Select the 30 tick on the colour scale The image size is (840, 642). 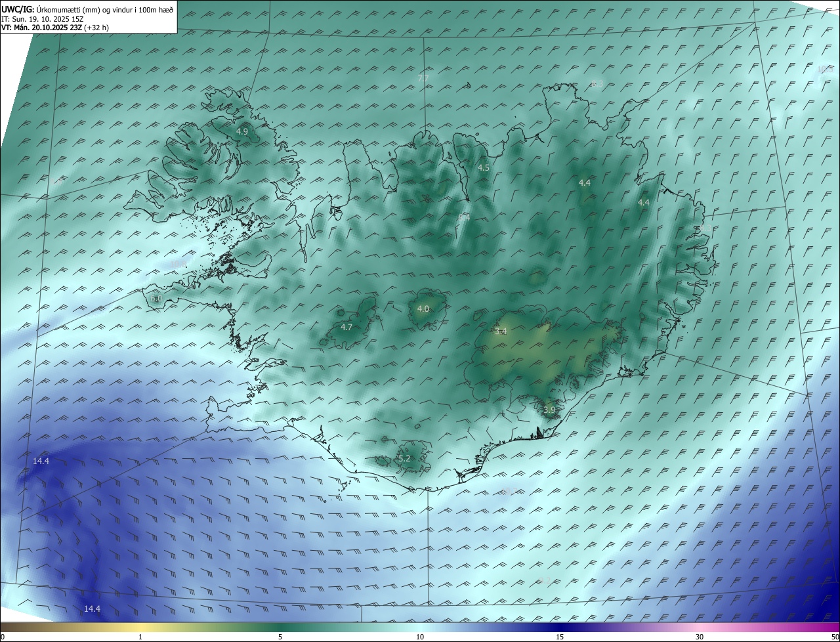tap(700, 637)
